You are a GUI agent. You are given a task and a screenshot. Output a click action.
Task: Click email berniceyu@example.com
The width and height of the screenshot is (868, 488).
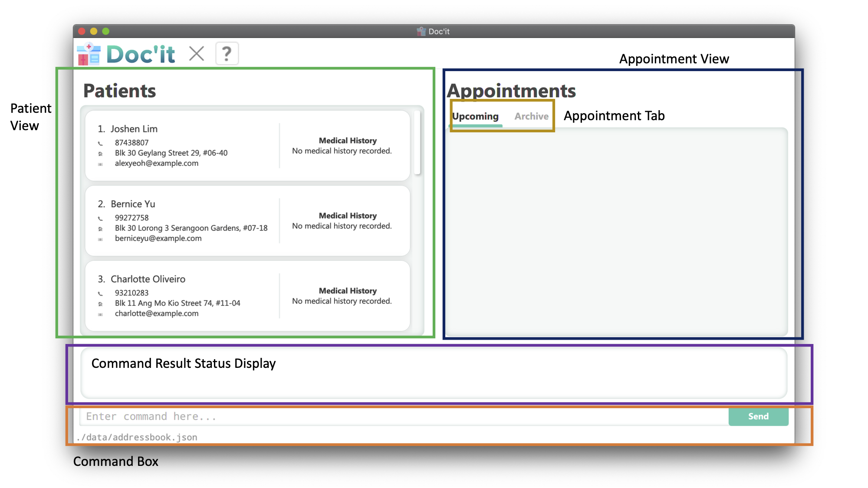click(x=158, y=239)
